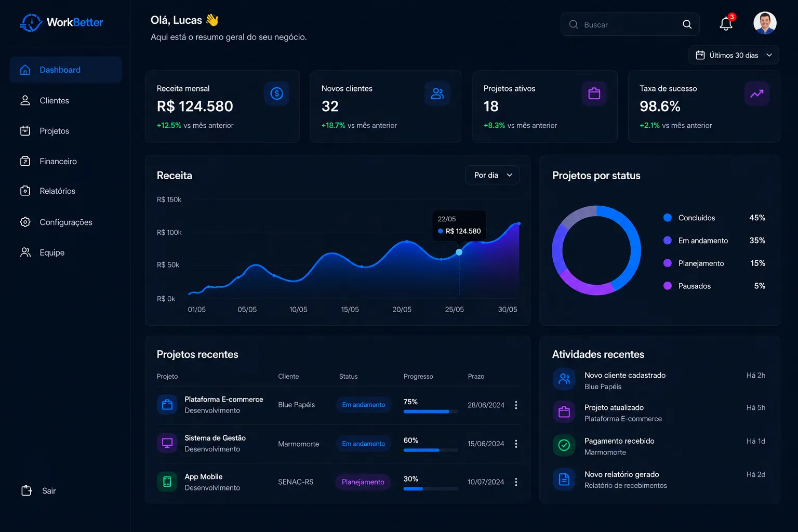The image size is (798, 532).
Task: Click the R$ 124.580 revenue value
Action: coord(195,106)
